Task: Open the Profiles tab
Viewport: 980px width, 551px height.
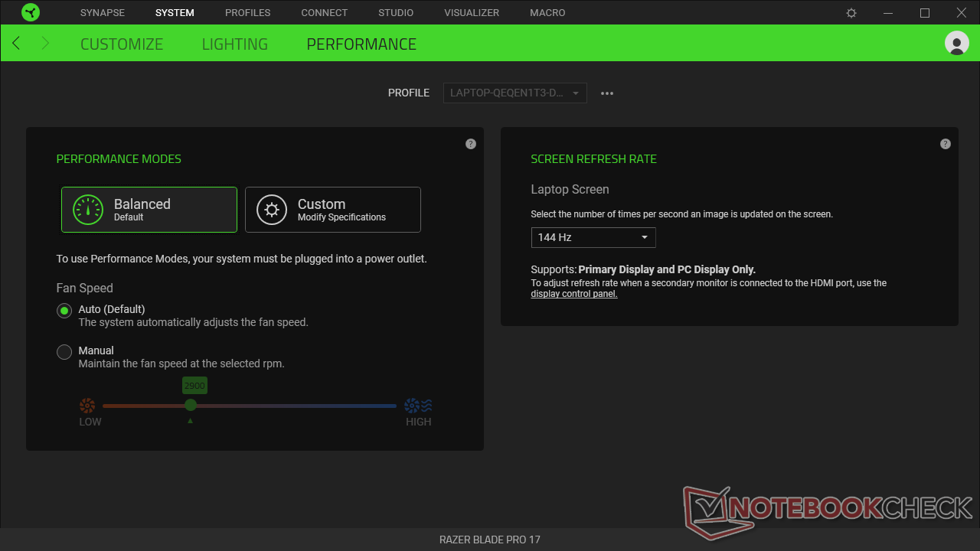Action: tap(248, 13)
